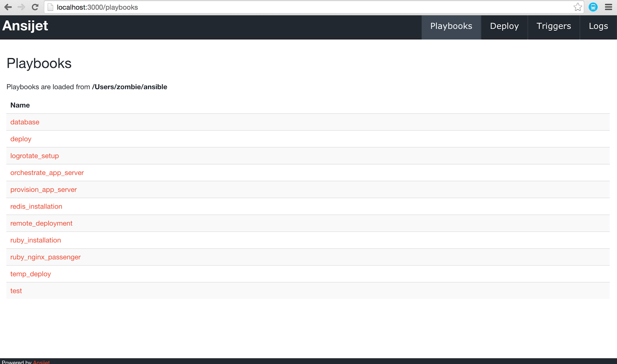The width and height of the screenshot is (617, 364).
Task: Open the temp_deploy playbook
Action: point(30,274)
